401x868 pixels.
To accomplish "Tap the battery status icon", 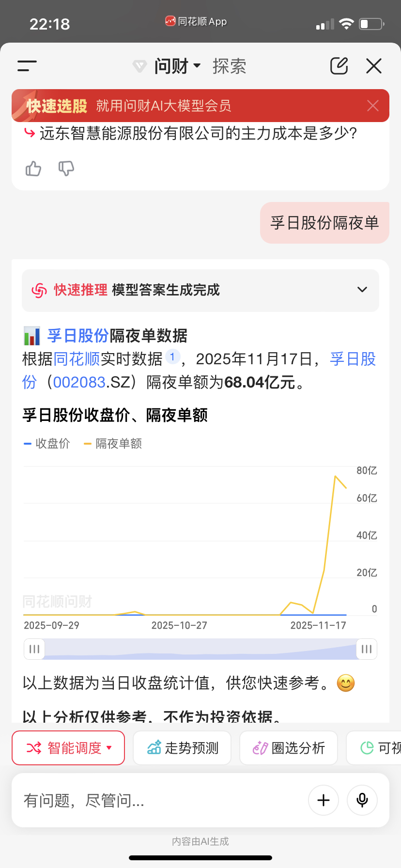I will [371, 24].
